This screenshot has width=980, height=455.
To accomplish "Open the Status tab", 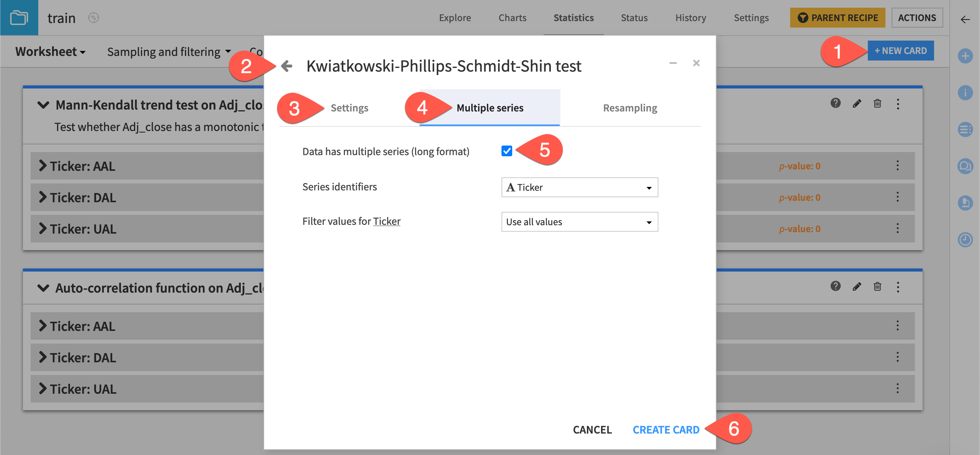I will [634, 18].
